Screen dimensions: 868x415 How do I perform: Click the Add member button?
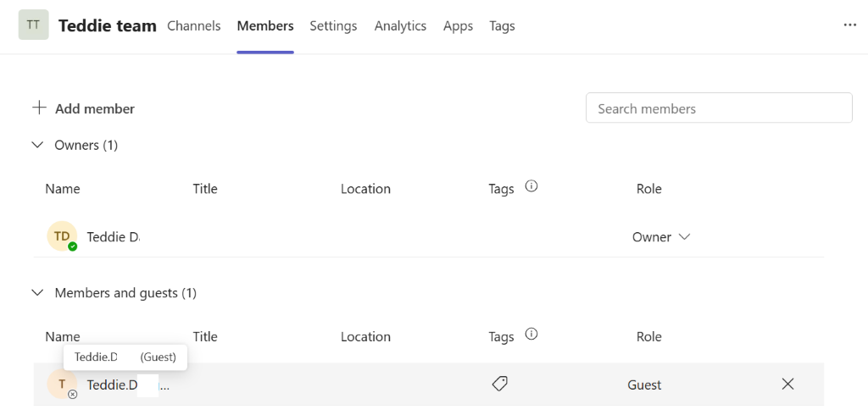tap(94, 108)
